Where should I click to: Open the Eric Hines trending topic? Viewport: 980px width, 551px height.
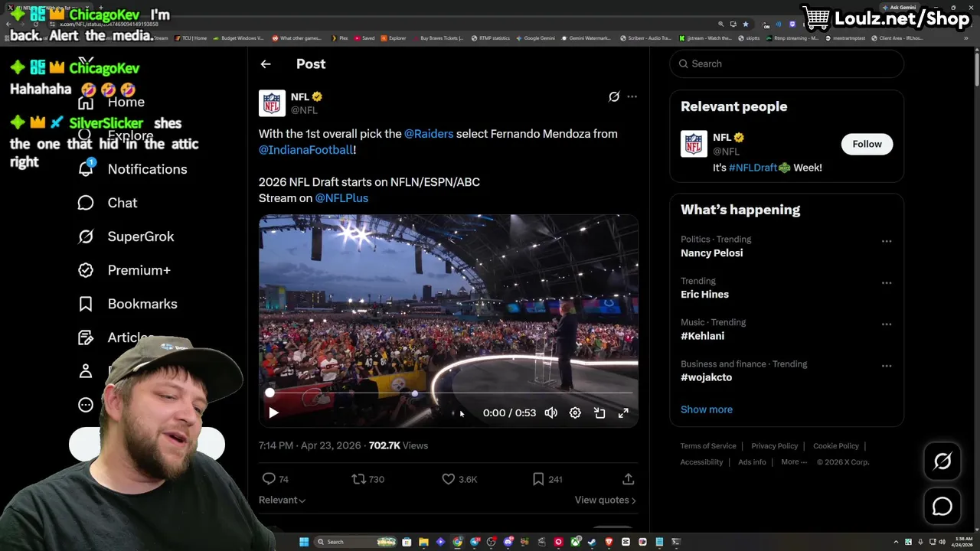704,295
